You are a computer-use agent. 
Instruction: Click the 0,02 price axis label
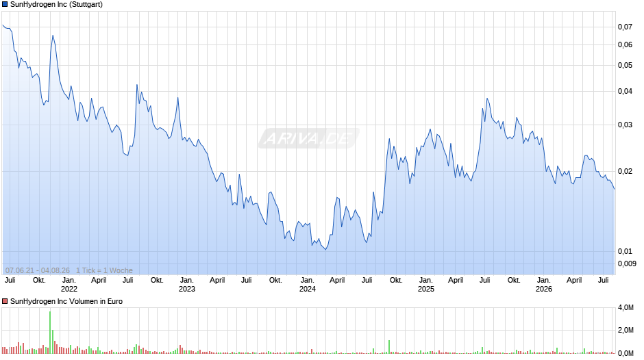tap(625, 171)
